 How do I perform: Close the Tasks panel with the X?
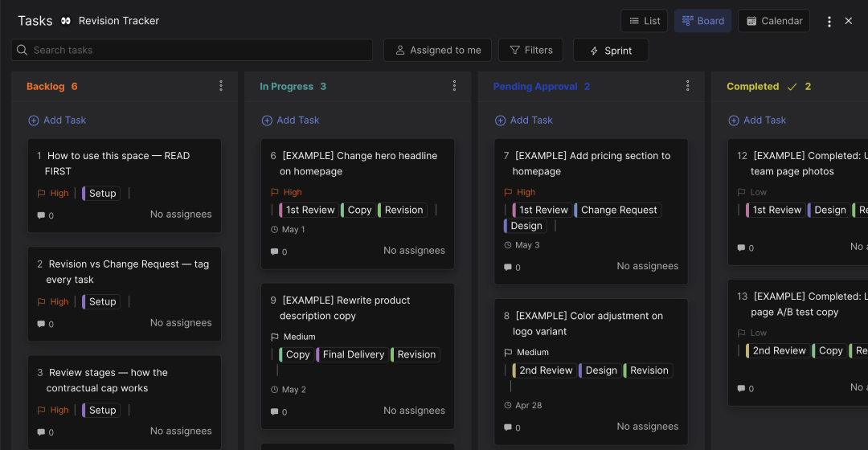(848, 21)
